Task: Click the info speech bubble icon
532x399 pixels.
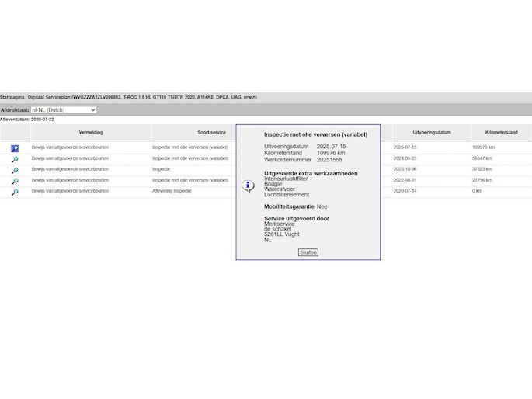Action: [248, 186]
